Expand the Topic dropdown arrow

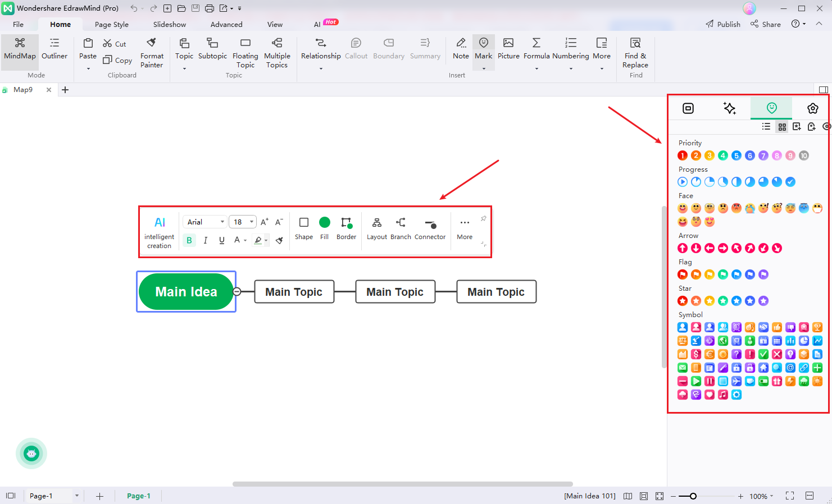coord(184,68)
